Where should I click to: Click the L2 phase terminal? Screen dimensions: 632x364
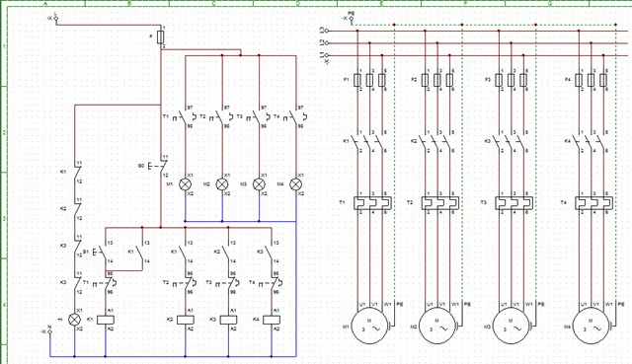[x=327, y=43]
